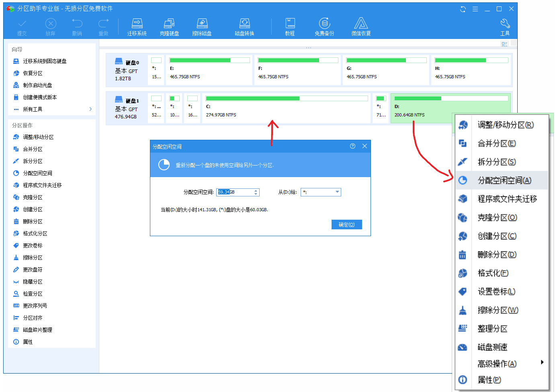Select the 擦除磁盘 toolbar icon
The image size is (555, 392).
click(x=202, y=27)
